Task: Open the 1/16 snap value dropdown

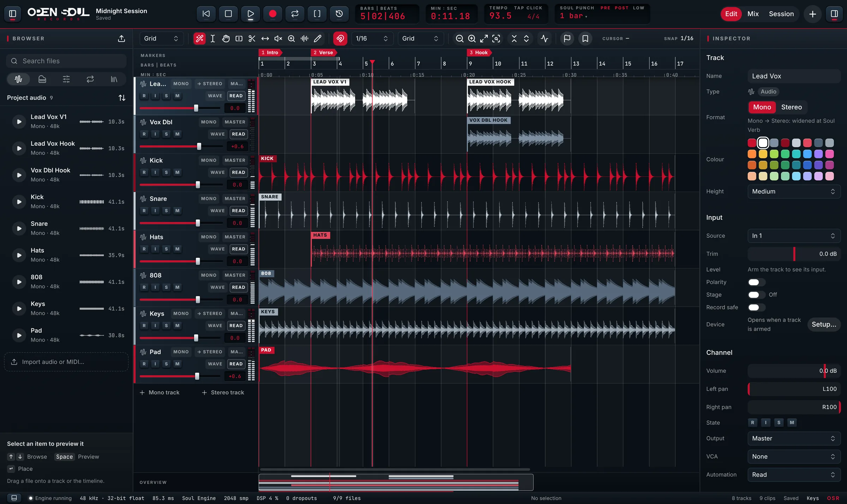Action: tap(372, 38)
